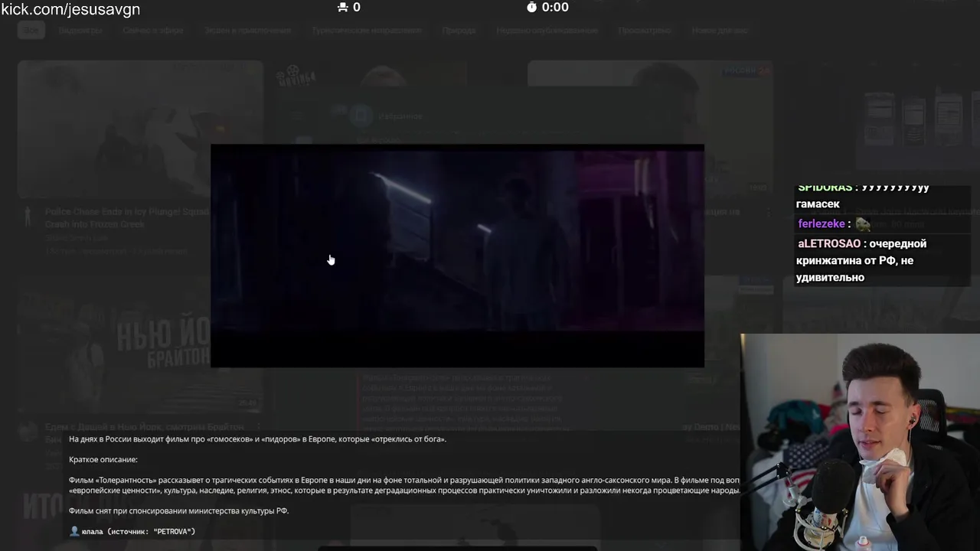Click the dark video preview popup

coord(457,256)
